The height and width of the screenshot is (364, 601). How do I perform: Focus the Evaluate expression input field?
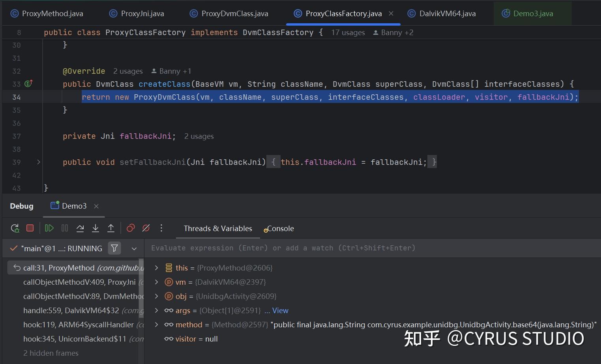click(x=372, y=248)
